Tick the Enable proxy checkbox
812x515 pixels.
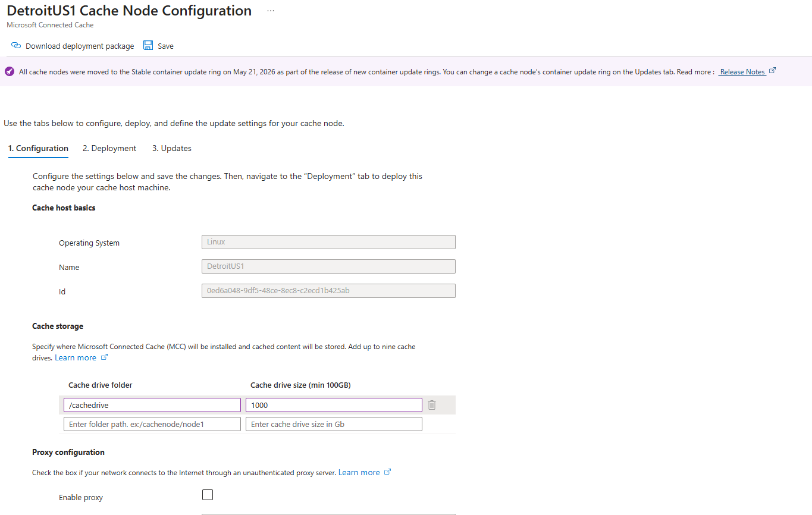pos(208,495)
